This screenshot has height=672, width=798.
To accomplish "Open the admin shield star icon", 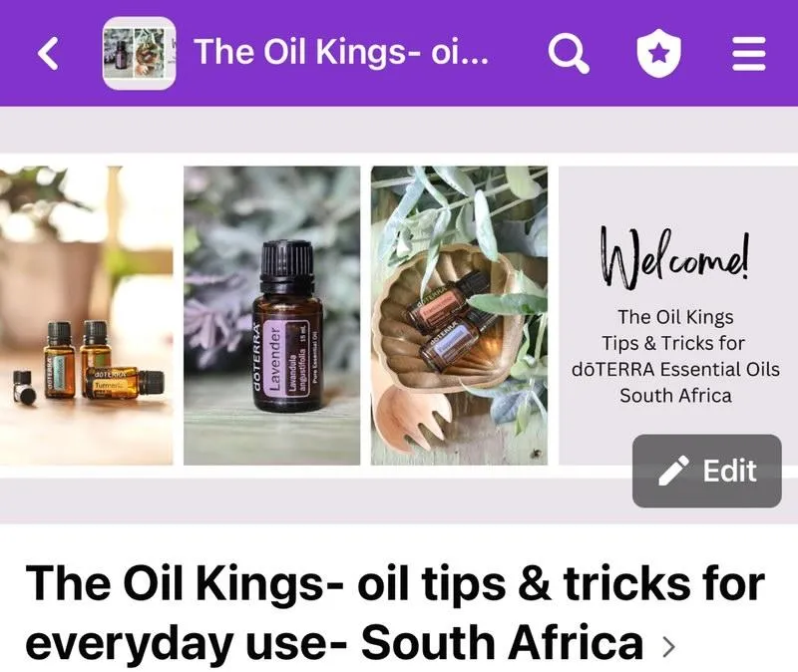I will tap(658, 53).
